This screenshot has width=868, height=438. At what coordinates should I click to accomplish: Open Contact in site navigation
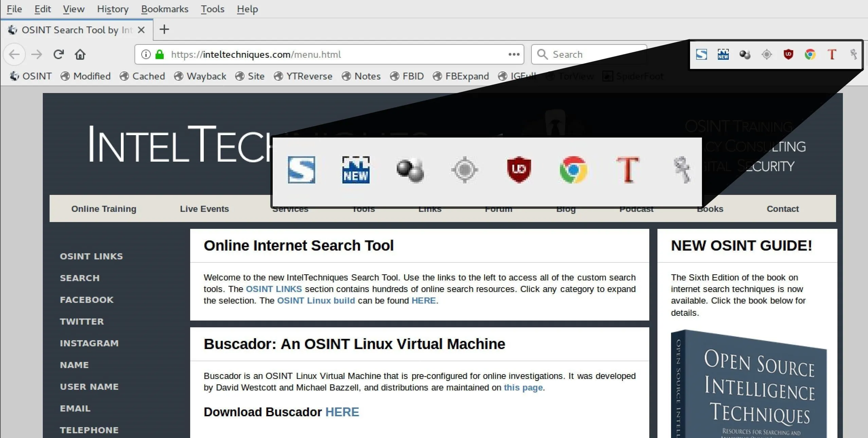point(782,209)
